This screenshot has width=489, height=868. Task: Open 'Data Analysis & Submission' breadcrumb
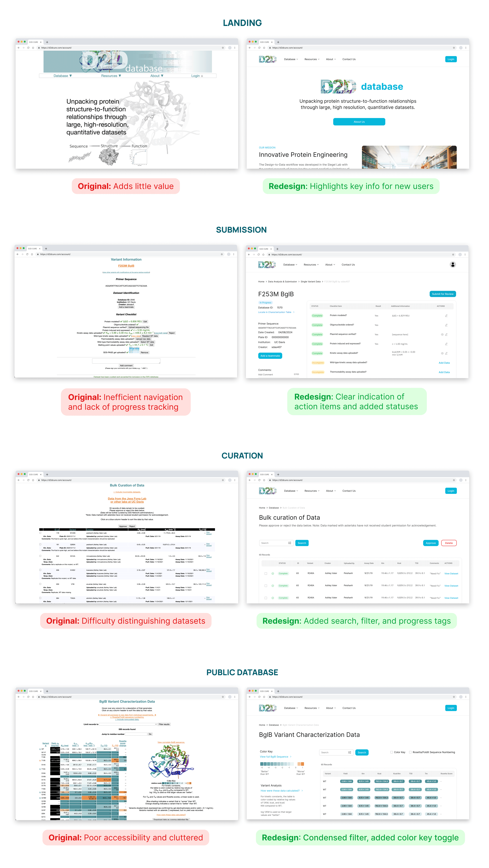pyautogui.click(x=282, y=282)
